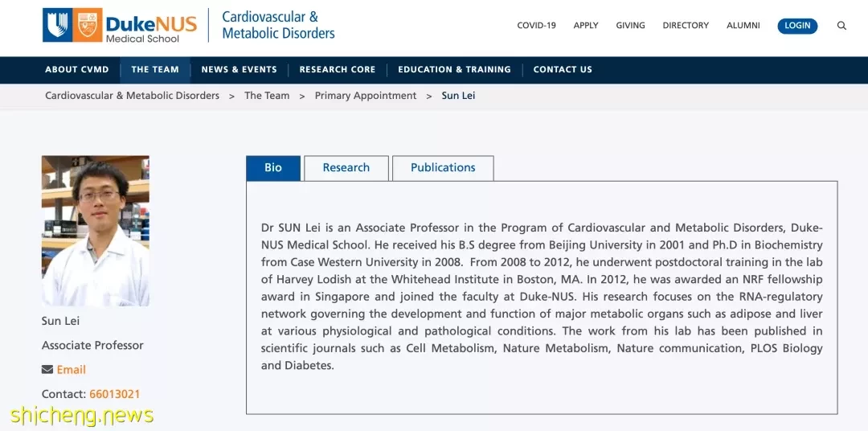Go to CONTACT US
Screen dimensions: 868x431
563,70
